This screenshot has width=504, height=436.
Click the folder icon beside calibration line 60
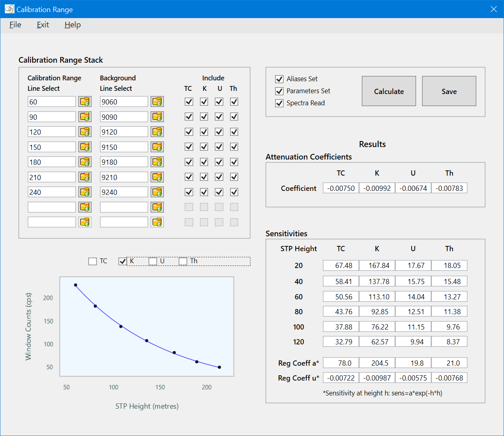85,102
